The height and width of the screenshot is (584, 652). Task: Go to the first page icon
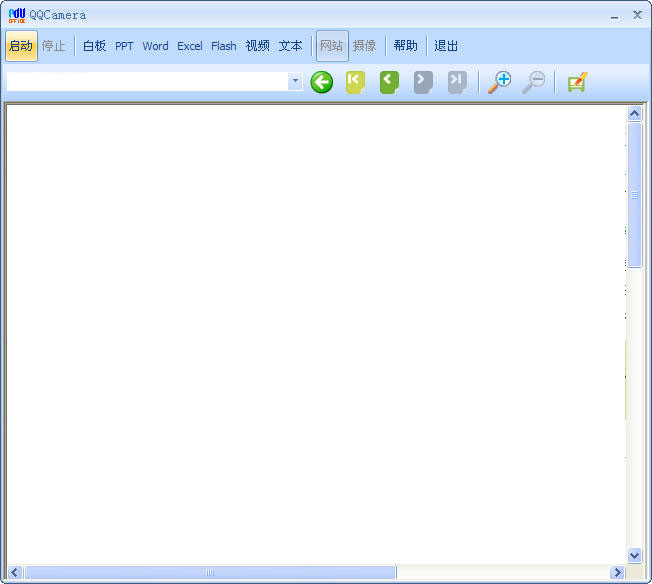click(x=355, y=82)
